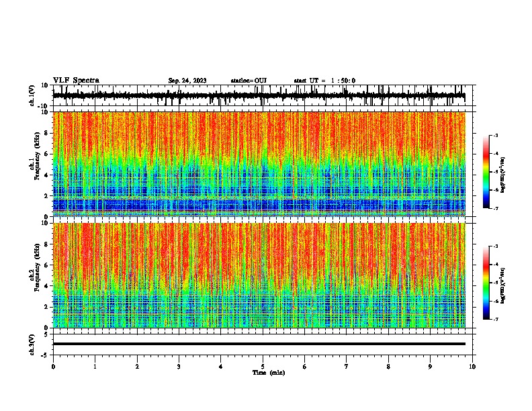Click the ch.2 "Frequency (kHz)" axis label
This screenshot has width=532, height=411.
click(37, 267)
